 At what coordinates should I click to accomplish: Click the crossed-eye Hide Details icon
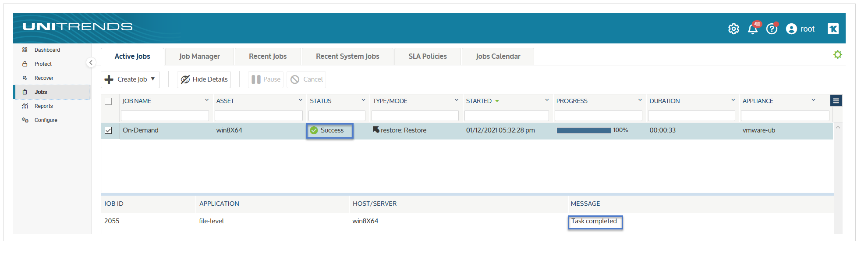[185, 79]
